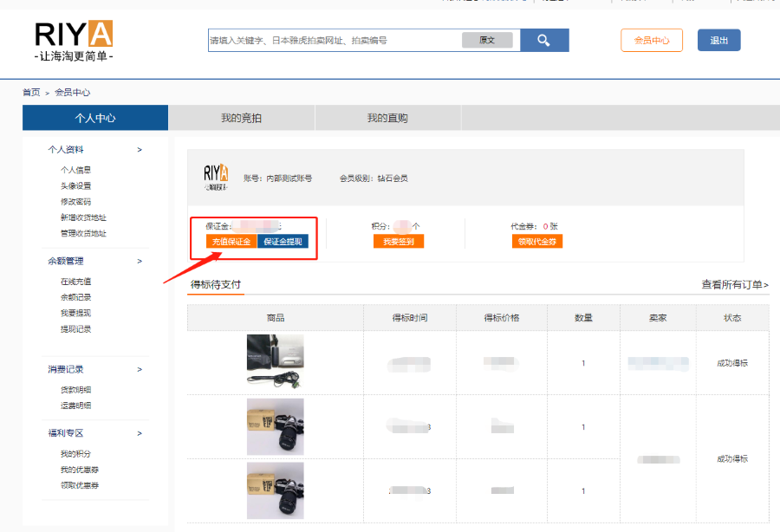Click the magnifier search icon button
780x532 pixels.
coord(544,41)
